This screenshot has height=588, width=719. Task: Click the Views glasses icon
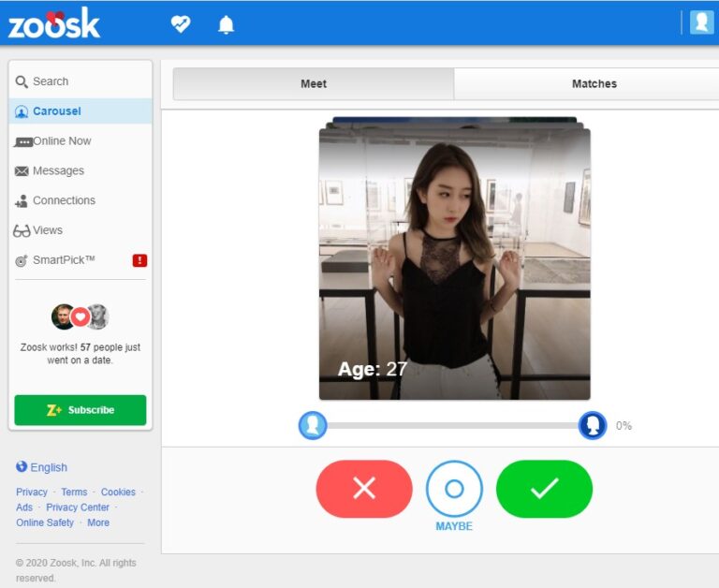coord(22,230)
